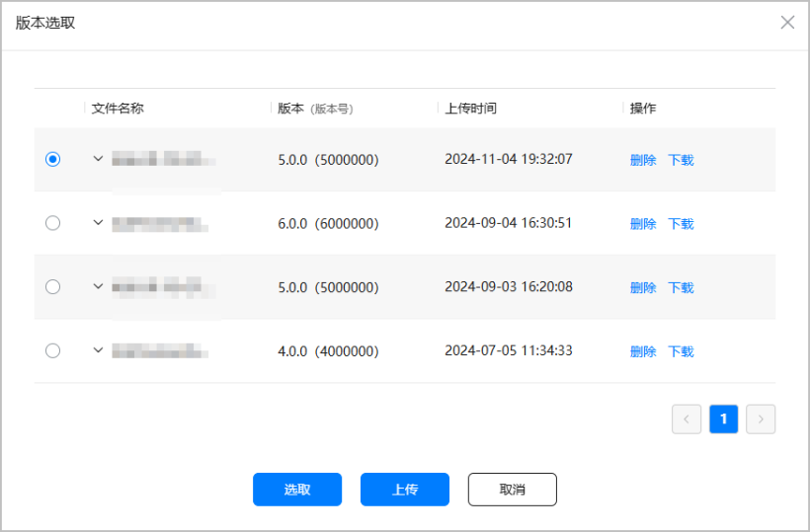Click the 文件名称 column header

click(x=118, y=109)
